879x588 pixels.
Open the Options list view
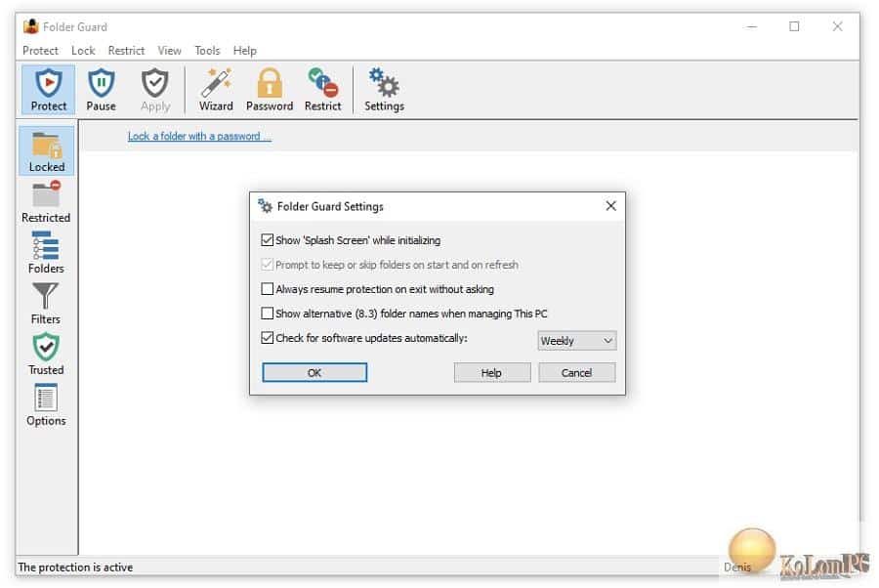(x=46, y=404)
